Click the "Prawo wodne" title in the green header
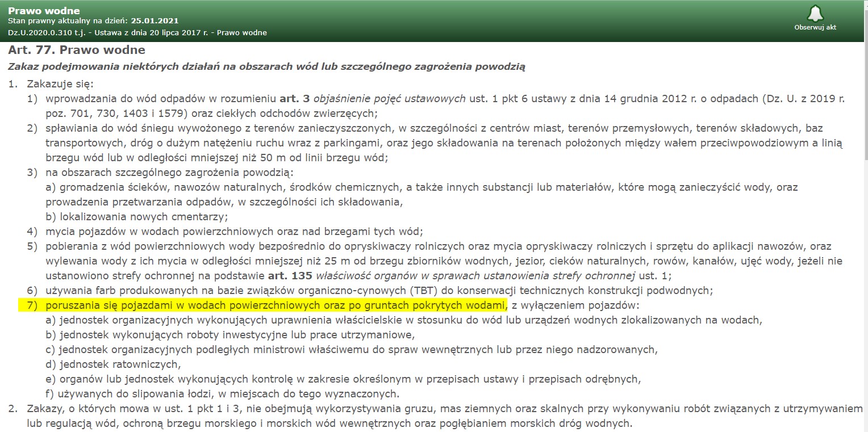The height and width of the screenshot is (432, 868). click(x=44, y=11)
